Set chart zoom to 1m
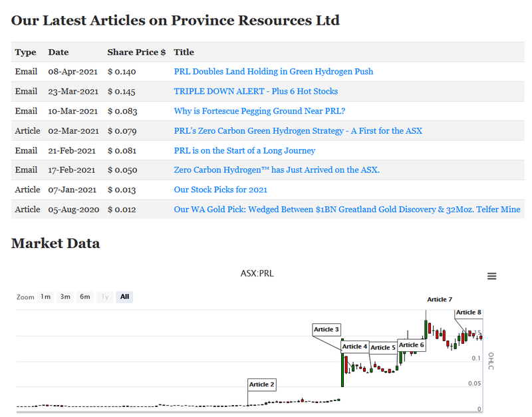Viewport: 532px width, 417px height. pyautogui.click(x=45, y=297)
